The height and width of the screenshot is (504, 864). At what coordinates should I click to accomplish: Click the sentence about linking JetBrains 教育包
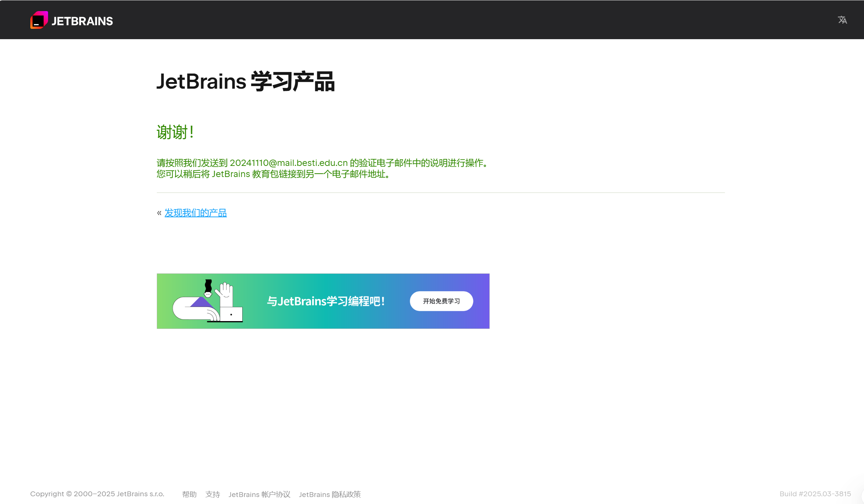(x=274, y=174)
